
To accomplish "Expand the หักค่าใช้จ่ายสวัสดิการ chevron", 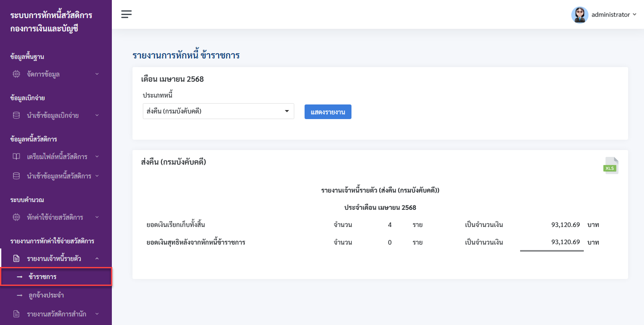I will pos(97,217).
